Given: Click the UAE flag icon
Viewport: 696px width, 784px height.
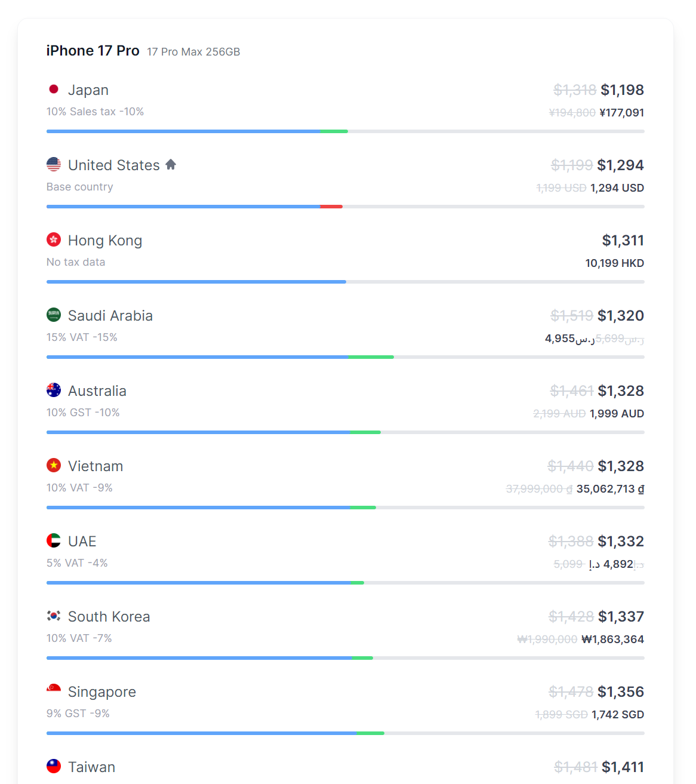Looking at the screenshot, I should [x=54, y=540].
